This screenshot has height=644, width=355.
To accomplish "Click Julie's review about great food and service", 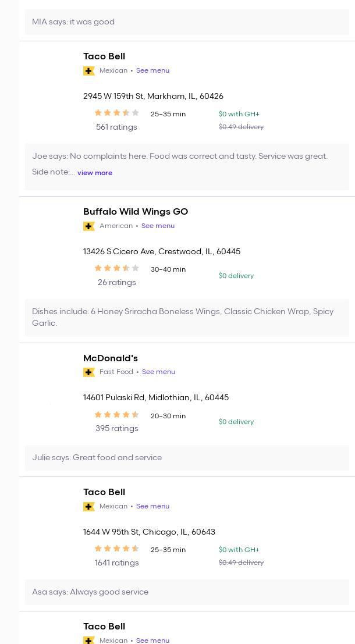I will (x=97, y=458).
